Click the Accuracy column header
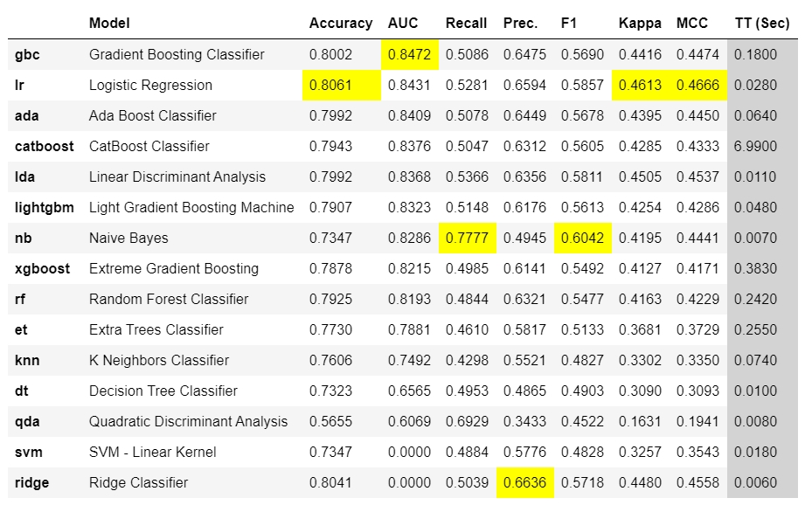 point(340,24)
